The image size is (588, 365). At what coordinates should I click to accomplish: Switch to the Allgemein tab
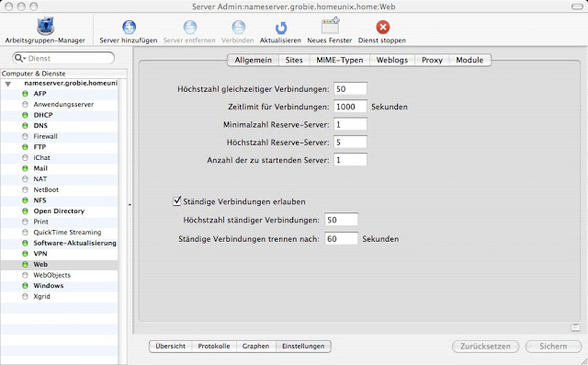(x=254, y=60)
